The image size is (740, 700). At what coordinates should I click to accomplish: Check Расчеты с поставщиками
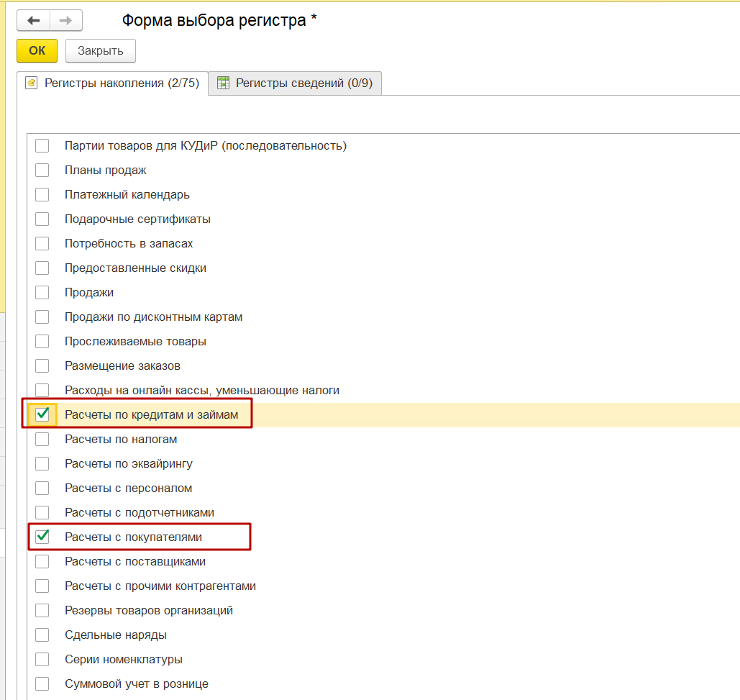(42, 560)
